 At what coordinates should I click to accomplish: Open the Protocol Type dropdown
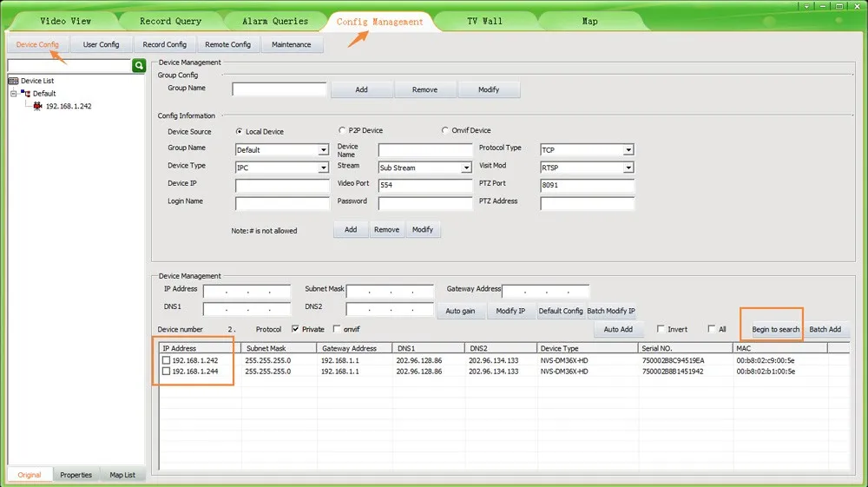(x=628, y=150)
